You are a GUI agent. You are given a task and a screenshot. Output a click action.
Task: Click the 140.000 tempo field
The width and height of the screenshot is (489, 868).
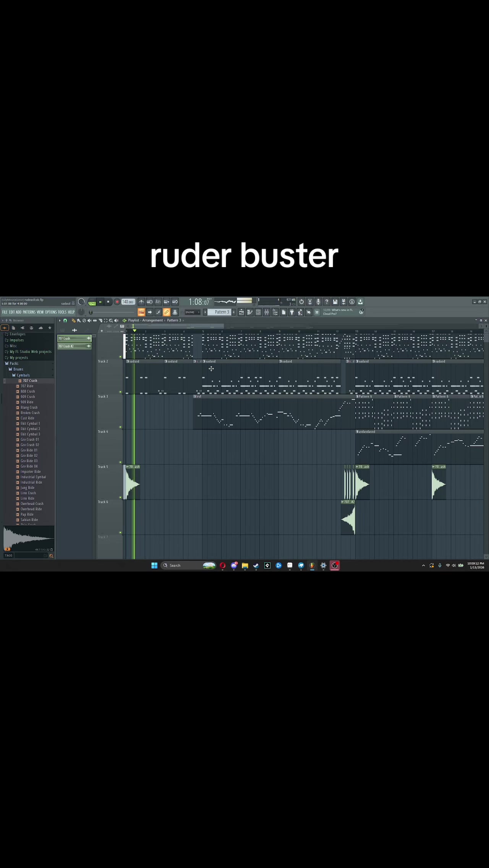pos(128,302)
